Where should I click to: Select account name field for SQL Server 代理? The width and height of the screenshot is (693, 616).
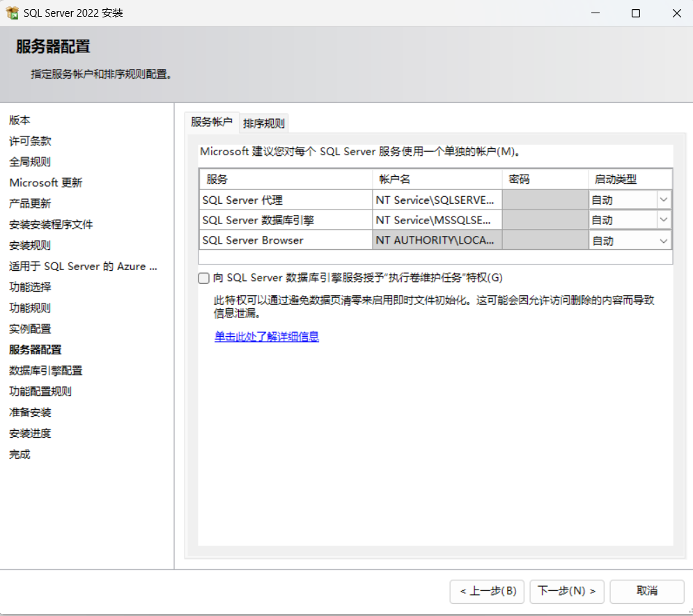pyautogui.click(x=437, y=200)
